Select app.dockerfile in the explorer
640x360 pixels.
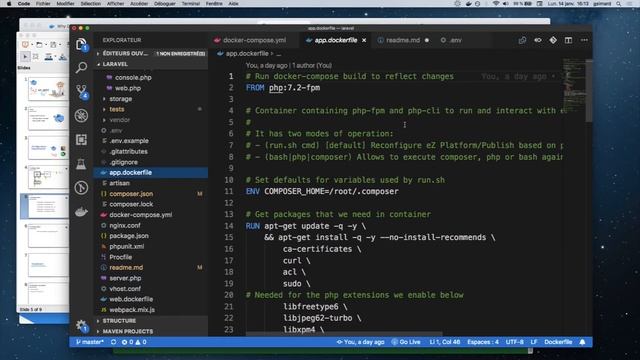click(x=151, y=173)
